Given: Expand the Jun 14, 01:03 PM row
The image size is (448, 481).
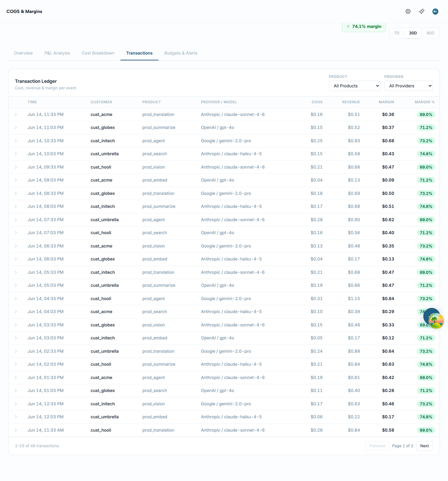Looking at the screenshot, I should coord(16,391).
